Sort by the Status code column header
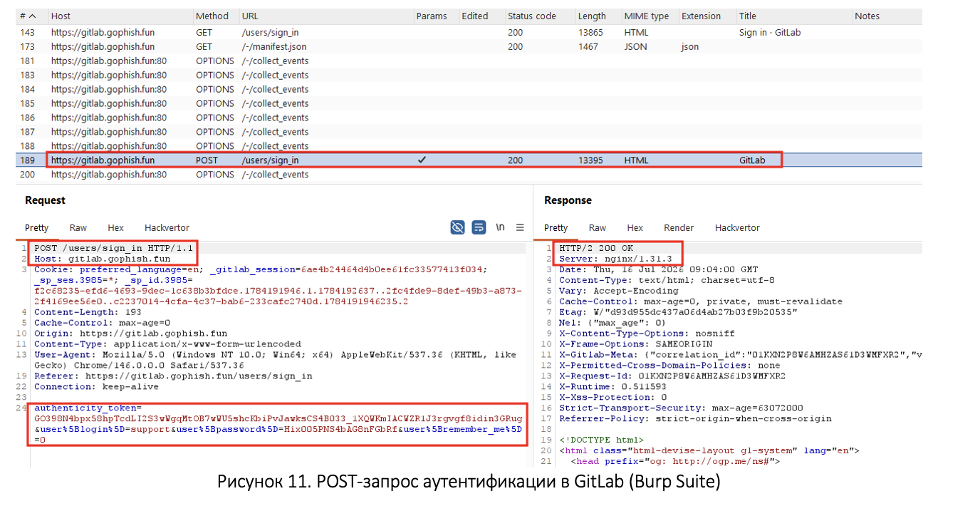The width and height of the screenshot is (980, 506). pyautogui.click(x=539, y=16)
